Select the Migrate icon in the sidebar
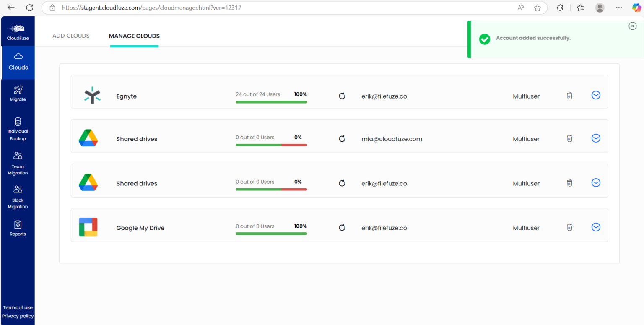The image size is (644, 325). point(18,93)
